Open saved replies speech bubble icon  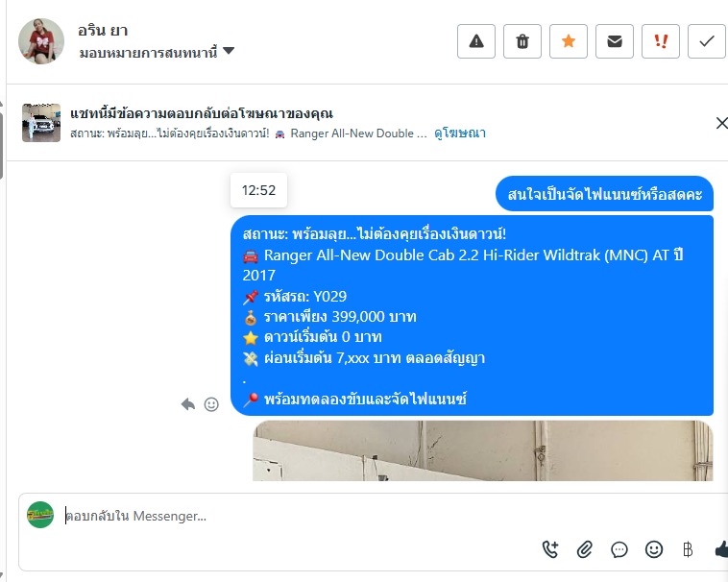pyautogui.click(x=619, y=549)
